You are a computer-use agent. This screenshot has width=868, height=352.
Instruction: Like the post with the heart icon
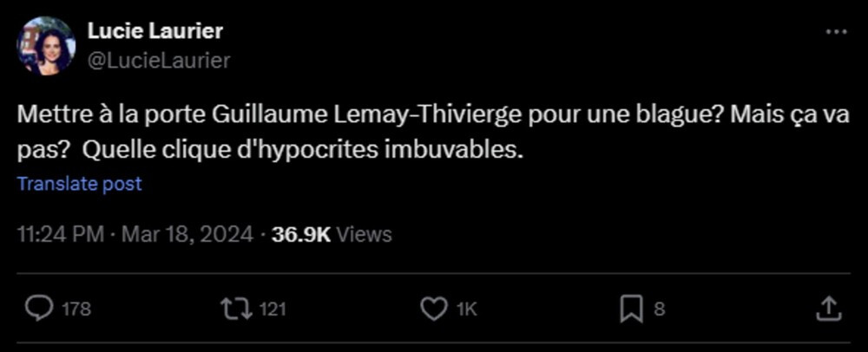click(432, 309)
